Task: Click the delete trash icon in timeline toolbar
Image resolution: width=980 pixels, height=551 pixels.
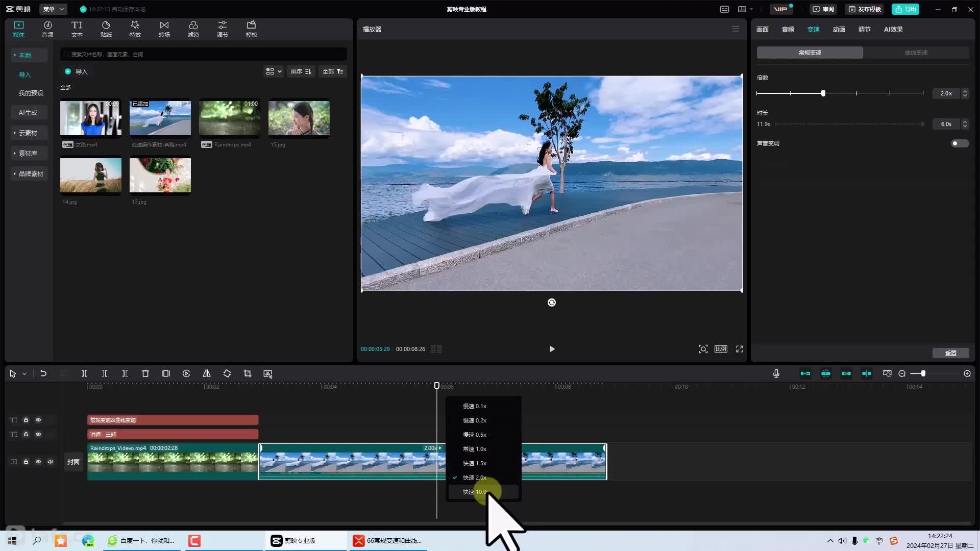Action: tap(145, 373)
